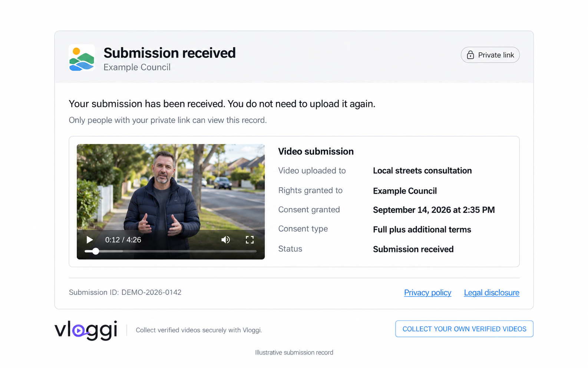Click the consent date 'September 14, 2026 at 2:35 PM'
The width and height of the screenshot is (588, 368).
(x=434, y=210)
